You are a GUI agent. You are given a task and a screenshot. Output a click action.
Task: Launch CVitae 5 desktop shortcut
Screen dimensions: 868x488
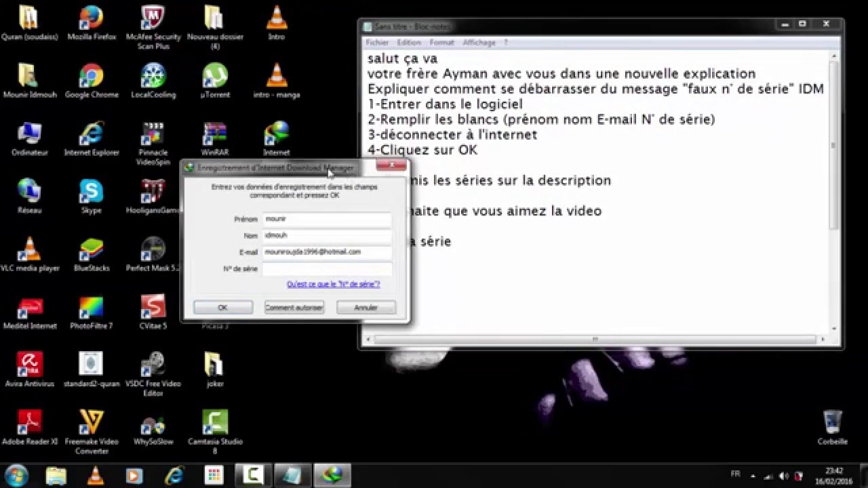click(153, 312)
